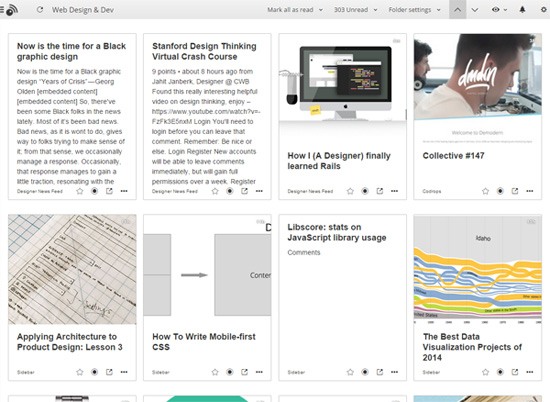Show more options for Stanford Design Thinking card
Image resolution: width=550 pixels, height=402 pixels.
pos(259,191)
